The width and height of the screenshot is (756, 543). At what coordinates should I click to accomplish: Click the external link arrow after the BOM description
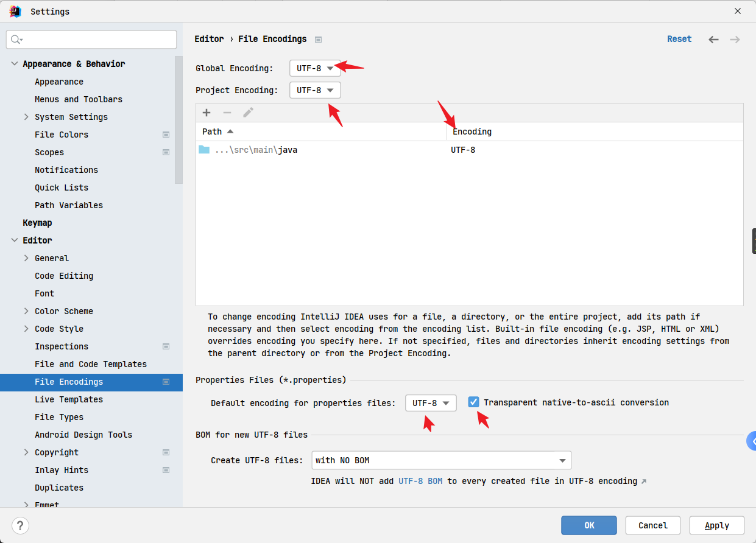tap(643, 482)
